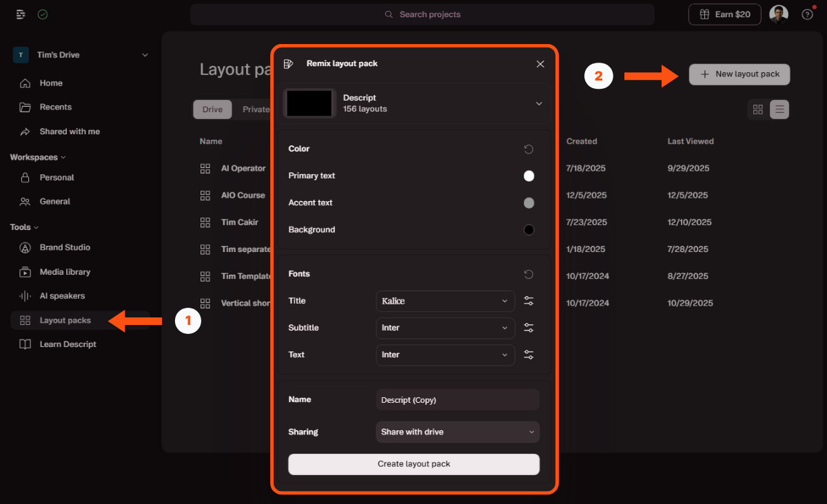Screen dimensions: 827x504
Task: Click the sync status checkmark icon
Action: 43,14
